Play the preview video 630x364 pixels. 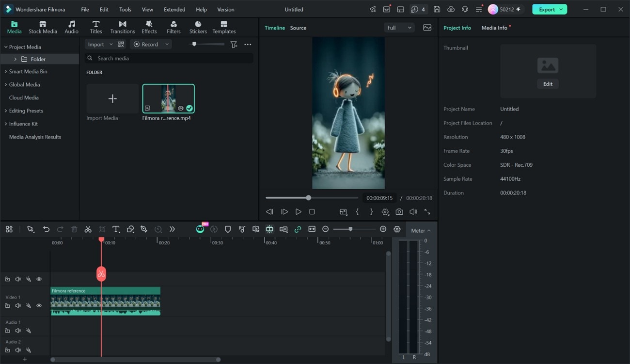298,212
